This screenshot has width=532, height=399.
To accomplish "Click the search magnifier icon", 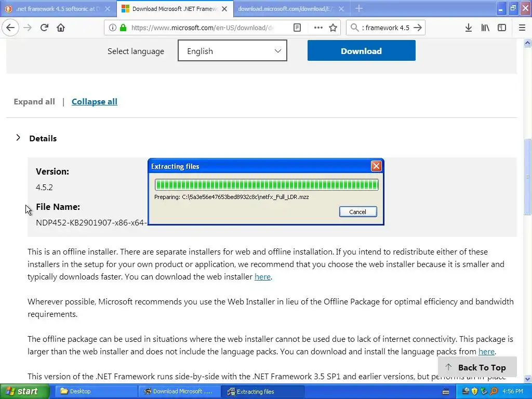I will pos(354,28).
